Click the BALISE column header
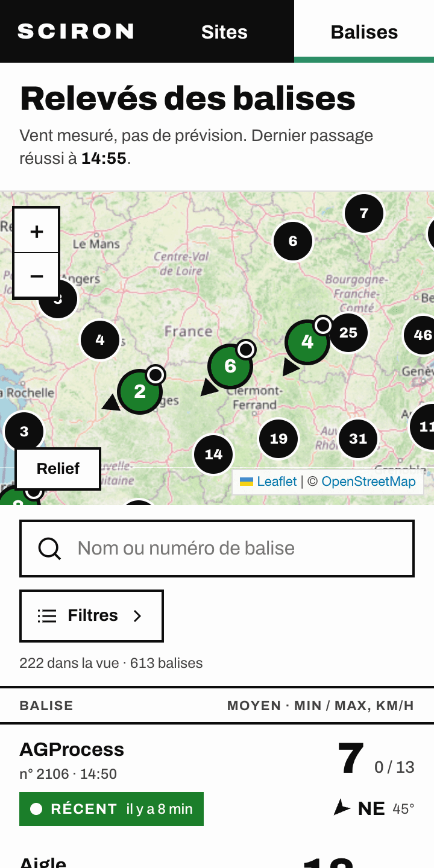This screenshot has height=868, width=434. [46, 706]
